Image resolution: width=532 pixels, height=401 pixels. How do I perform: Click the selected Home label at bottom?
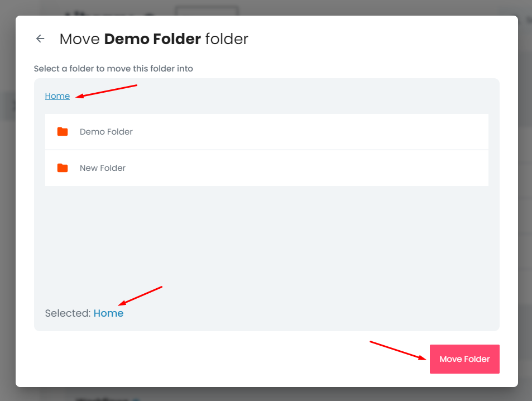[108, 313]
